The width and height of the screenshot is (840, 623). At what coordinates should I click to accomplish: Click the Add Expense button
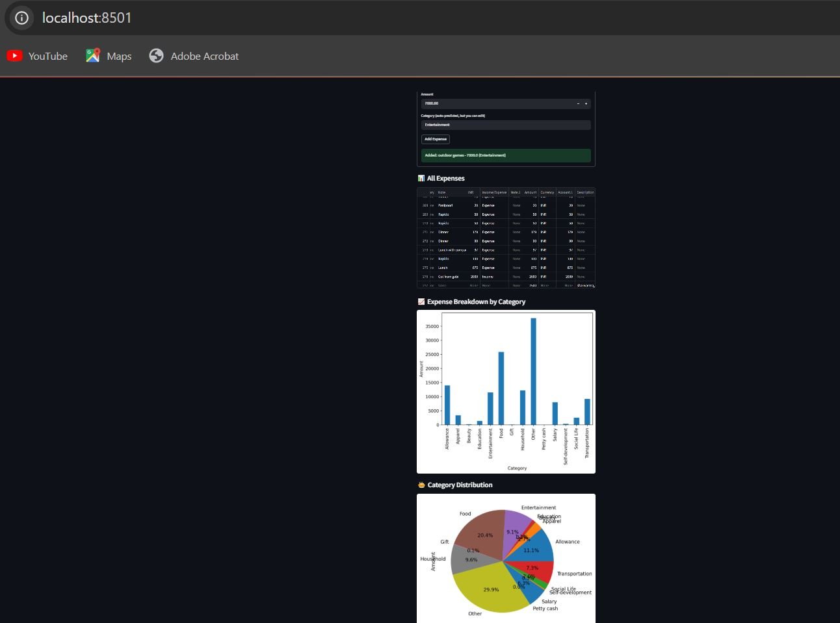[x=435, y=139]
